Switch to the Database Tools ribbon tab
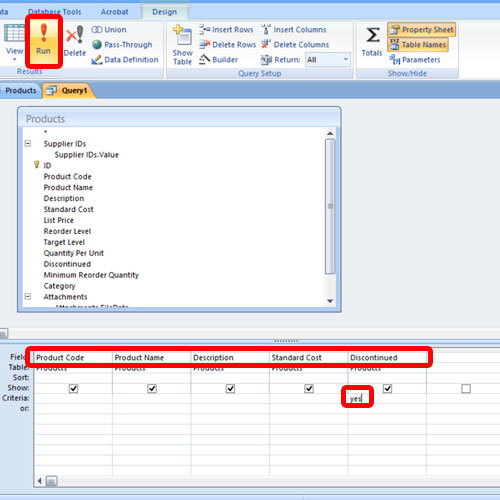This screenshot has height=500, width=500. coord(54,12)
